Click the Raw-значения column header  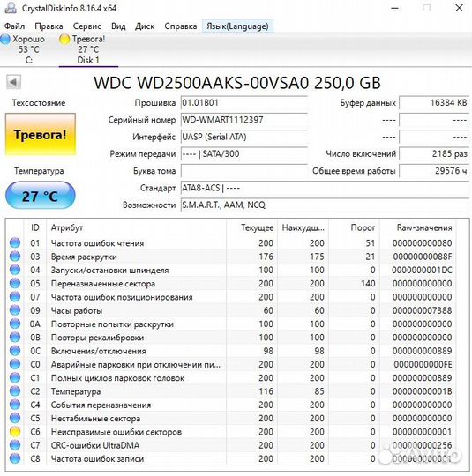click(x=418, y=227)
